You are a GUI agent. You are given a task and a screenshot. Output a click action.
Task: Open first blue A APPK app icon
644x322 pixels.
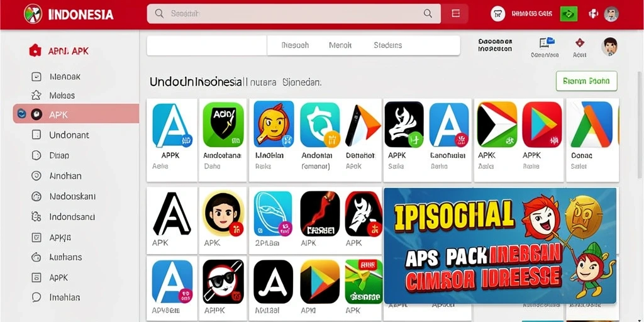[x=172, y=125]
